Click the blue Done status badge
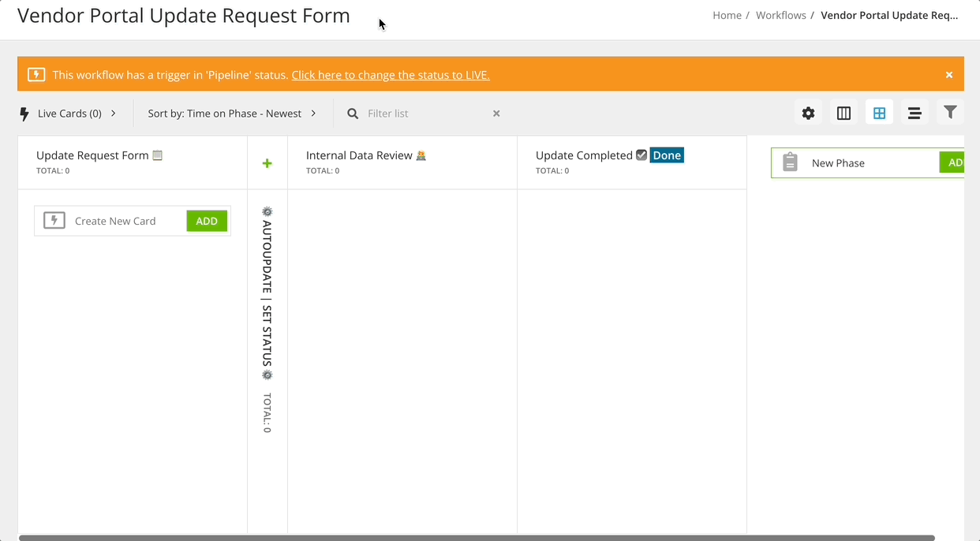The image size is (980, 541). coord(667,155)
